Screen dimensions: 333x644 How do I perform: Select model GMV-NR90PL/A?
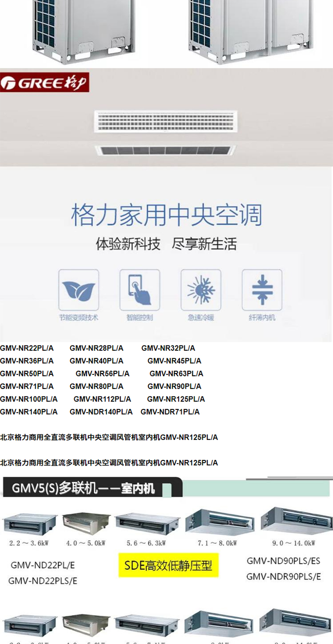point(174,386)
